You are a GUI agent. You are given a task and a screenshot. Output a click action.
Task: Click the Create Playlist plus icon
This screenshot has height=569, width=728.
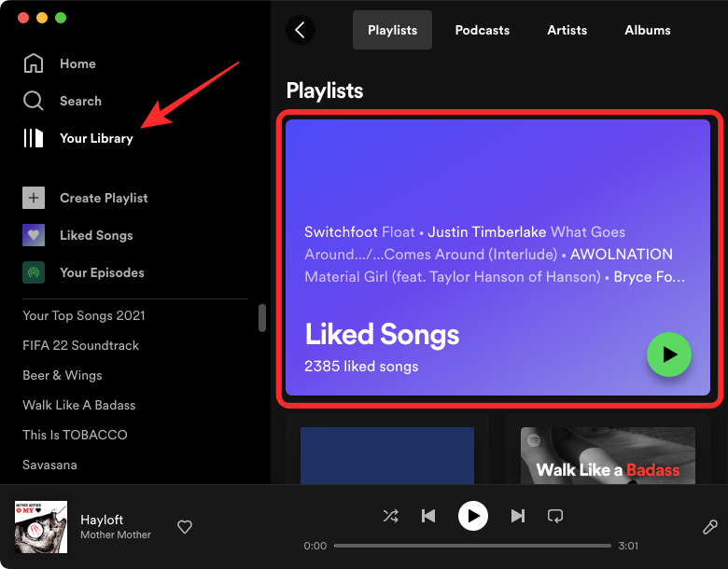[34, 198]
